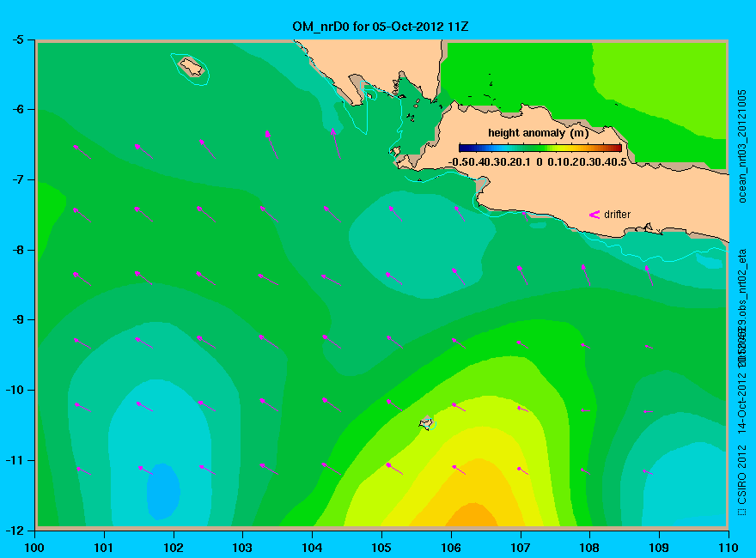Click the x-axis label 102
Screen dimensions: 756x558
coord(173,548)
